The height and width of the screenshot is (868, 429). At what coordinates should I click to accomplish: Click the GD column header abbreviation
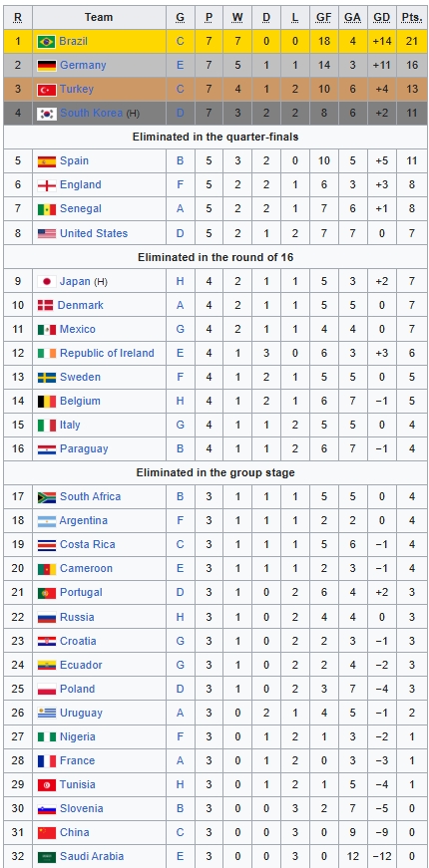point(381,17)
